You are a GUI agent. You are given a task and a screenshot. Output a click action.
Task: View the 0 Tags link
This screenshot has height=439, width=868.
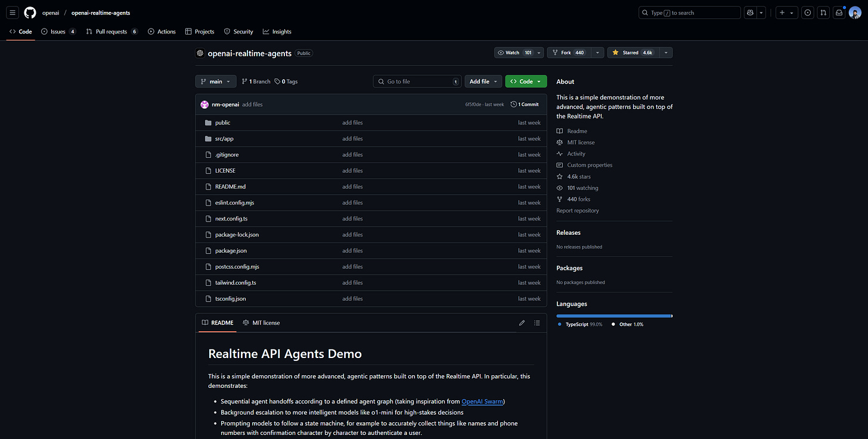[286, 82]
